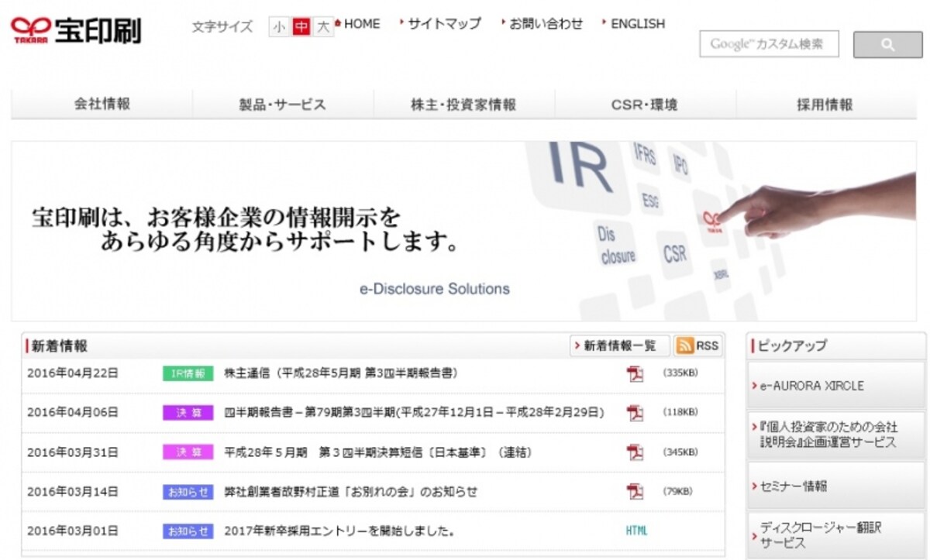Click お知らせ tag on 2016年03月01日 row
Viewport: 930px width, 560px height.
click(188, 531)
